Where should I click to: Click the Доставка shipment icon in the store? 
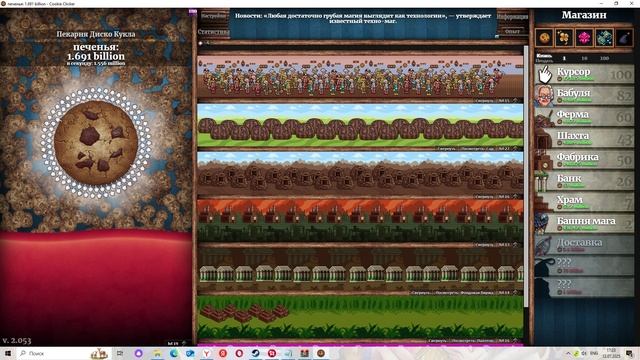tap(544, 245)
